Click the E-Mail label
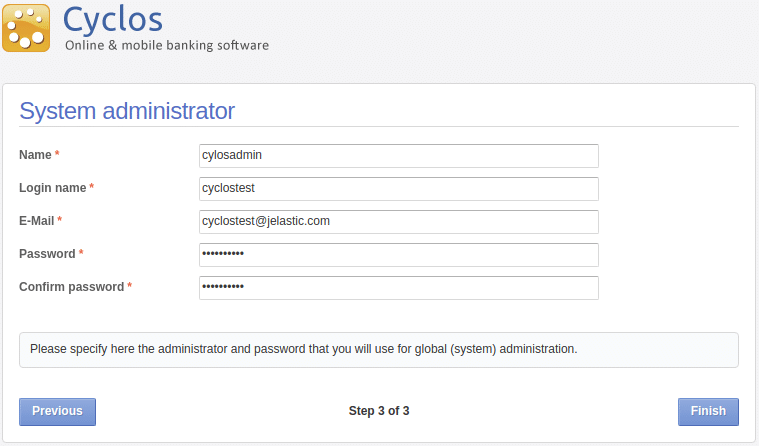Screen dimensions: 759x446 click(x=36, y=221)
